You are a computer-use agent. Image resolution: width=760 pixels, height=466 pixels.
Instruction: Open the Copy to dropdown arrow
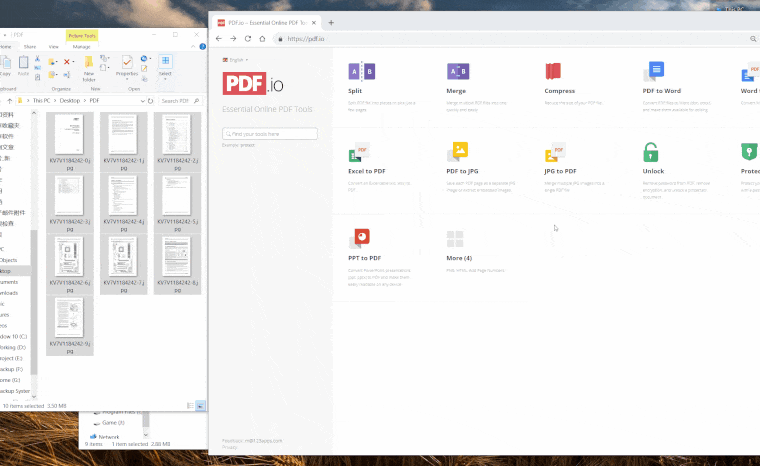coord(57,75)
